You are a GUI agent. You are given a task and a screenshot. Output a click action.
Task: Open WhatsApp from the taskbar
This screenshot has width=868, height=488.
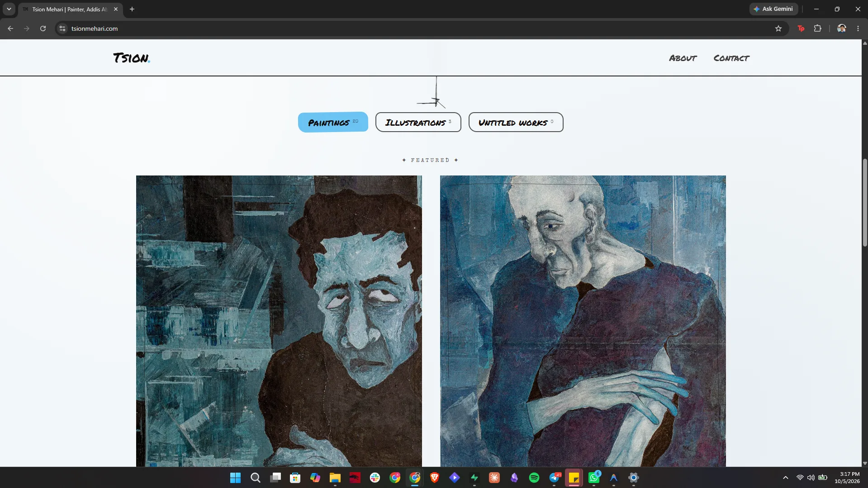click(594, 478)
